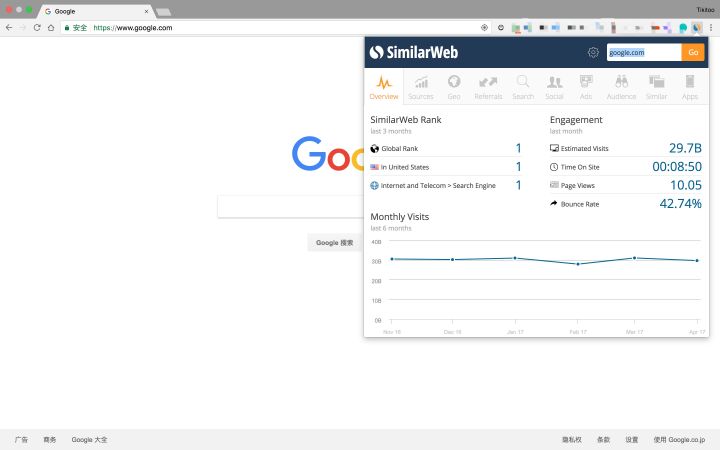
Task: Open the Google 大全 footer link
Action: click(89, 439)
